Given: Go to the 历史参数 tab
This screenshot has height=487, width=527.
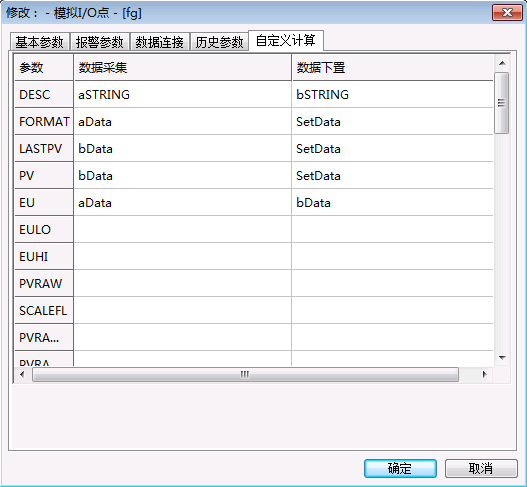Looking at the screenshot, I should click(x=219, y=42).
